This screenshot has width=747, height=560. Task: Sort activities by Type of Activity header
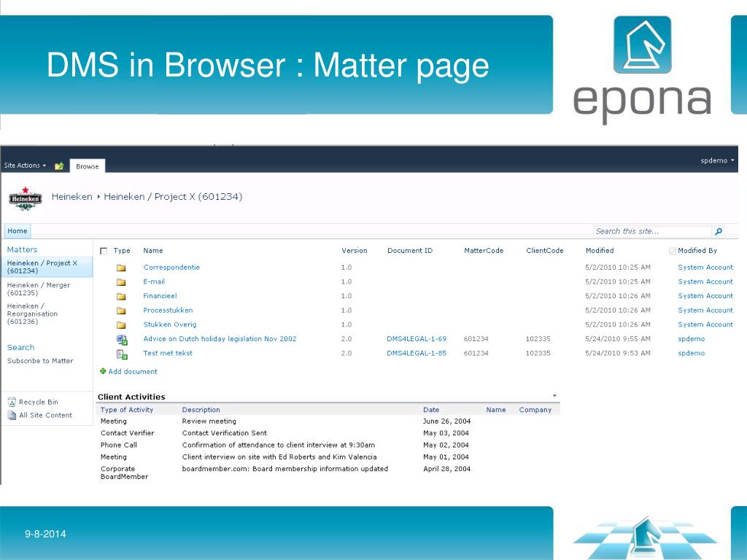(x=127, y=410)
